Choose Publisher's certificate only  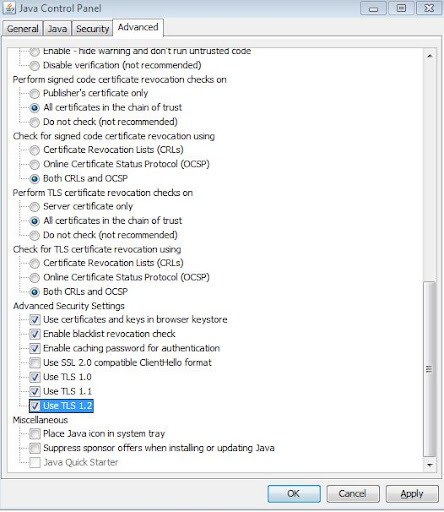tap(34, 94)
